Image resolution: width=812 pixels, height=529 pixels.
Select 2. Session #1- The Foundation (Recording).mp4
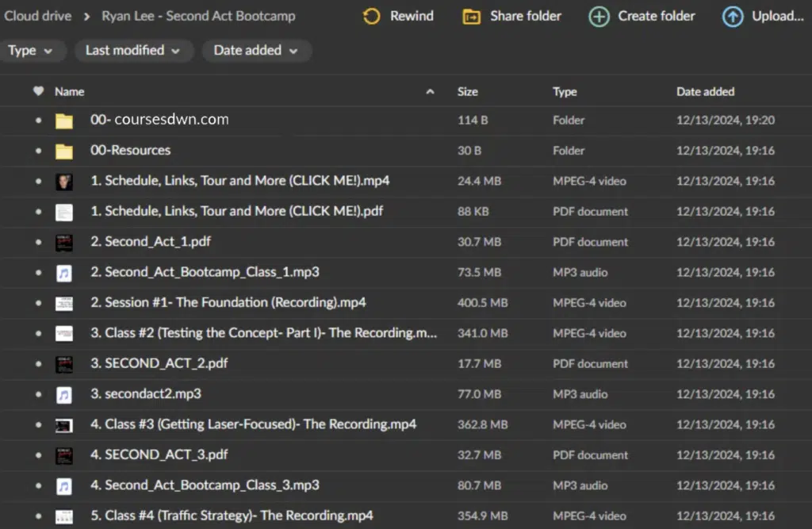point(228,303)
